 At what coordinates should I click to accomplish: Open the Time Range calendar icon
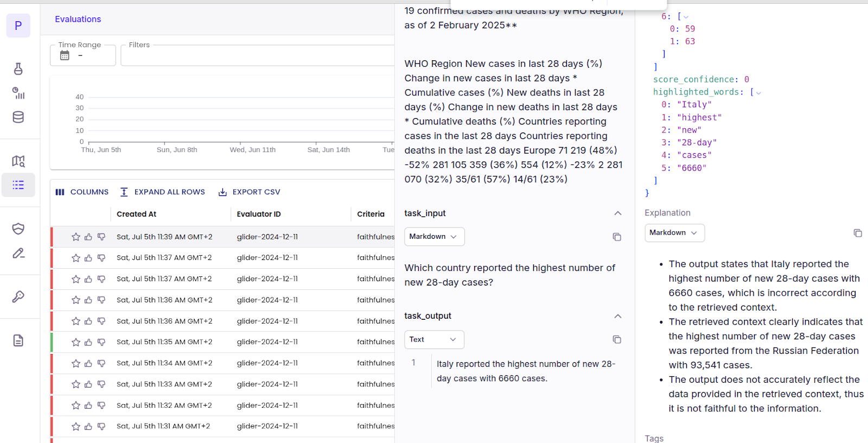(65, 55)
